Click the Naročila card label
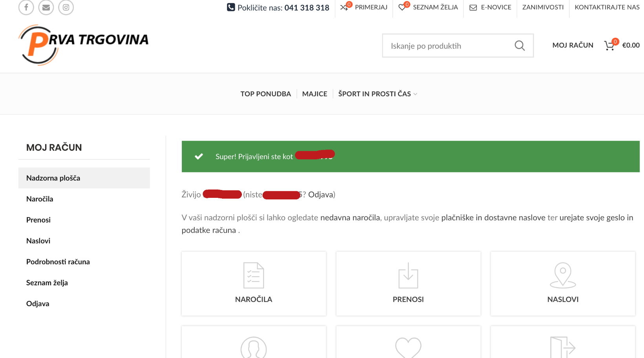Image resolution: width=644 pixels, height=358 pixels. (254, 299)
